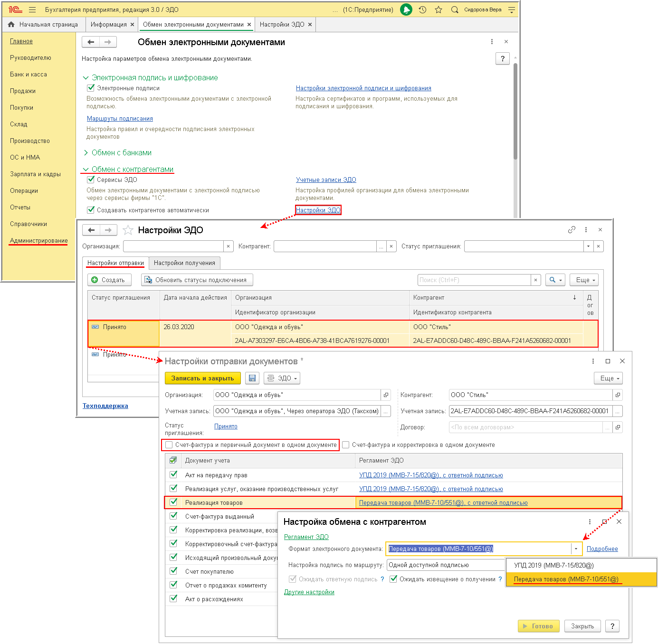Clear Поиск field with x icon
The height and width of the screenshot is (644, 658).
536,280
